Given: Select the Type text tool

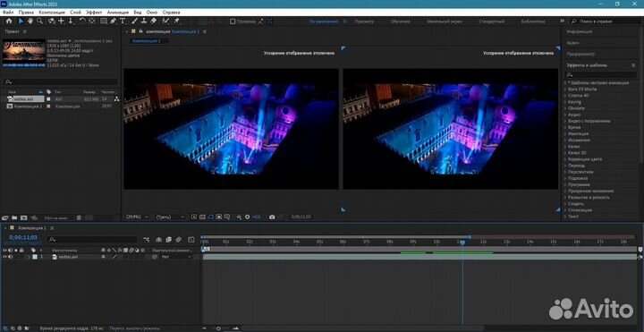Looking at the screenshot, I should pos(123,21).
